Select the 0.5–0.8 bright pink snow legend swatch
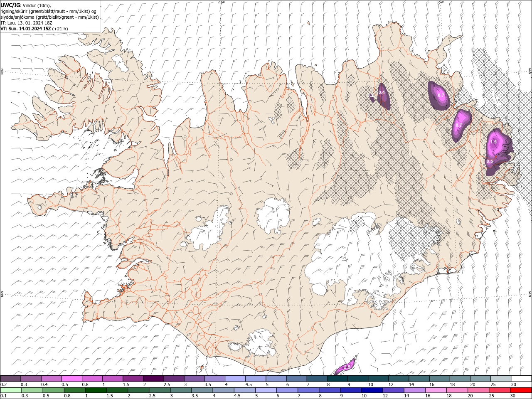The image size is (532, 399). tap(71, 379)
